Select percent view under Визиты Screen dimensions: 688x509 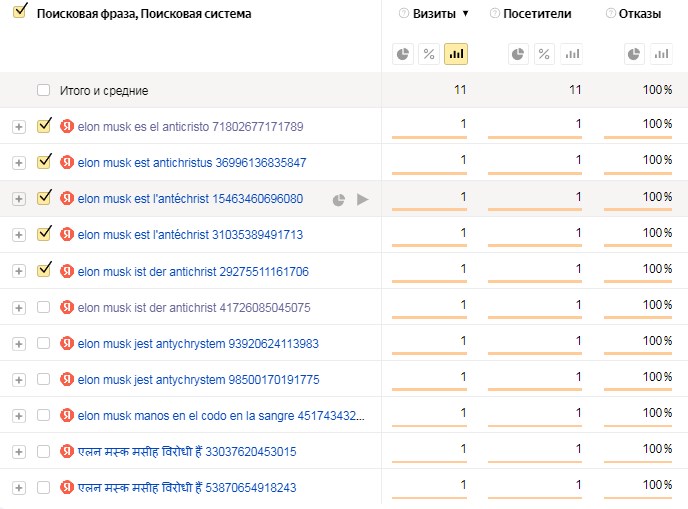click(429, 54)
